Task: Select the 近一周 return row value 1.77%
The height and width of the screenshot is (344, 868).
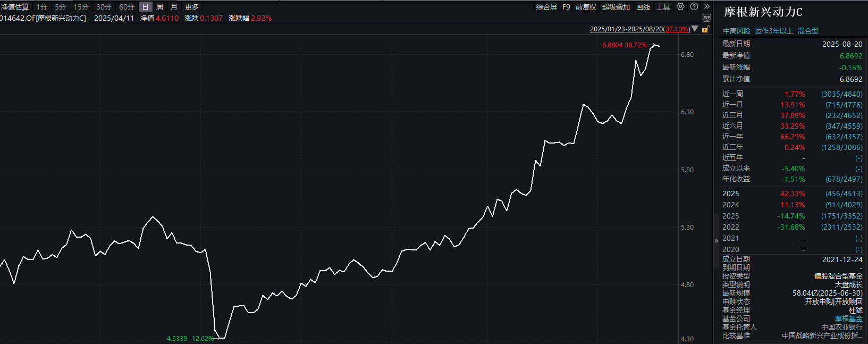Action: click(x=795, y=94)
